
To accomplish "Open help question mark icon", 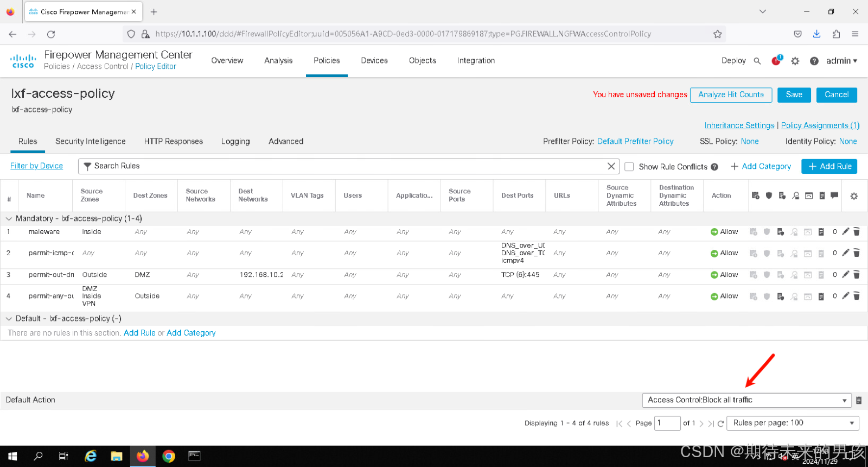I will [x=814, y=61].
